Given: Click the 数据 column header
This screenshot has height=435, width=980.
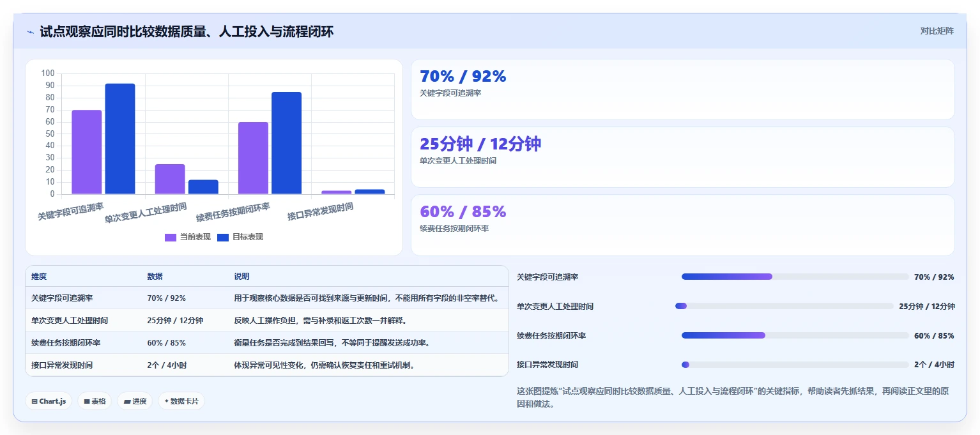Looking at the screenshot, I should (x=155, y=277).
